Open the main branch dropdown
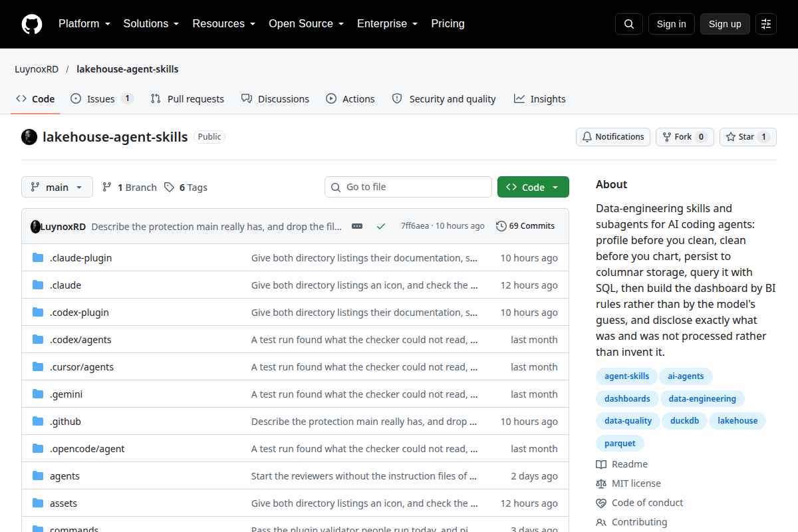798x532 pixels. click(x=57, y=188)
